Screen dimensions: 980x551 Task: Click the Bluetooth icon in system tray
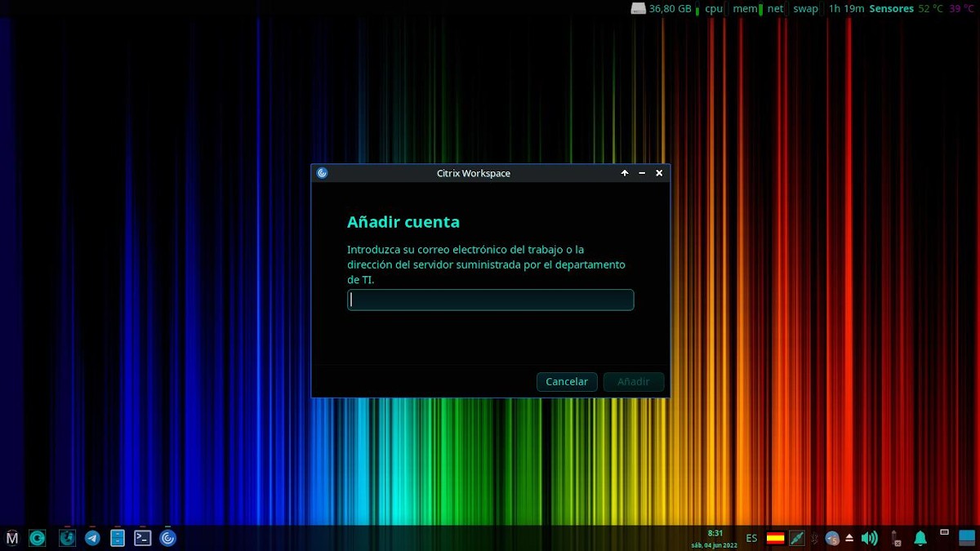(x=813, y=538)
